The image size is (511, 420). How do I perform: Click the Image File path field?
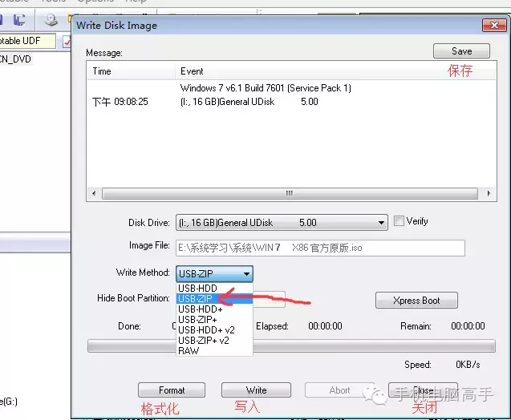tap(320, 248)
